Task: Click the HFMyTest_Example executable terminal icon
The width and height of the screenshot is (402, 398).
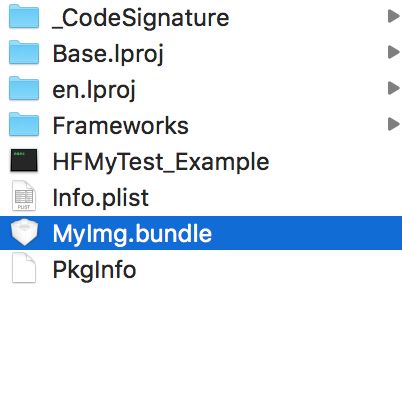Action: click(24, 160)
